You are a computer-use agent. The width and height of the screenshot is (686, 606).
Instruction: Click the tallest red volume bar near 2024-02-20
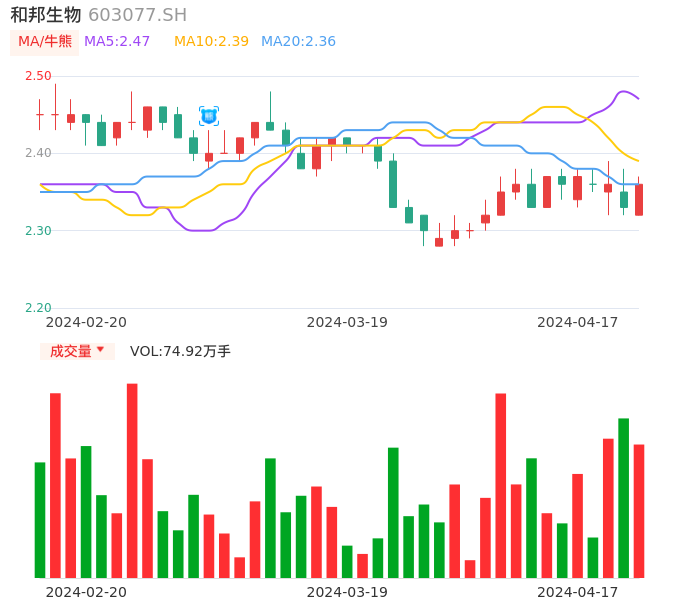[132, 480]
